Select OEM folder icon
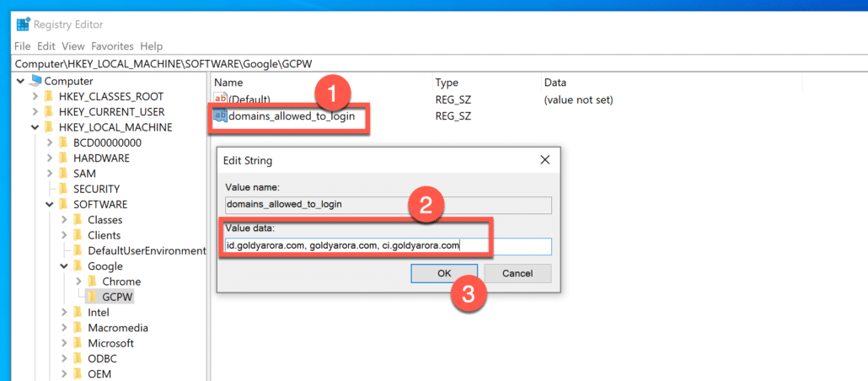 [x=78, y=373]
